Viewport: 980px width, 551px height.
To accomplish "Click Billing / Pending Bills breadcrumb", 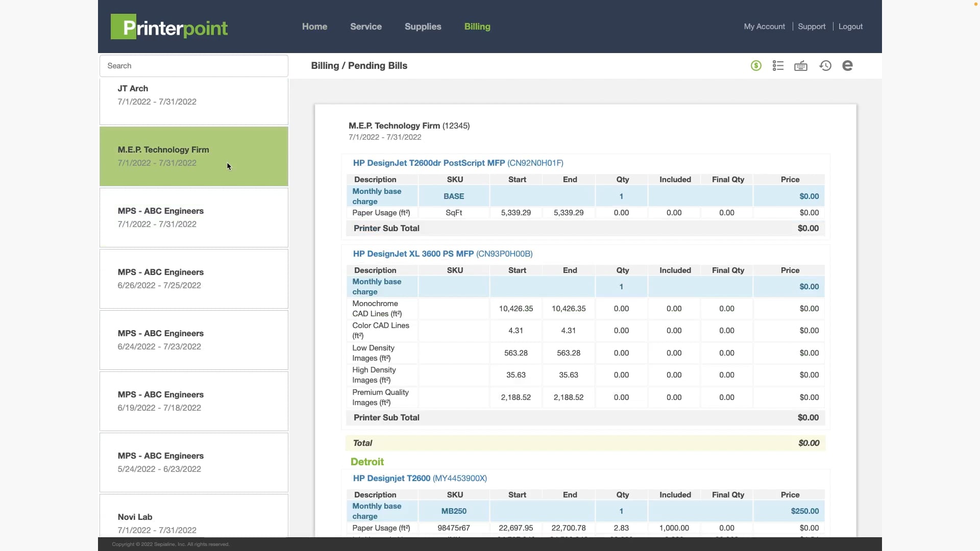I will (359, 66).
